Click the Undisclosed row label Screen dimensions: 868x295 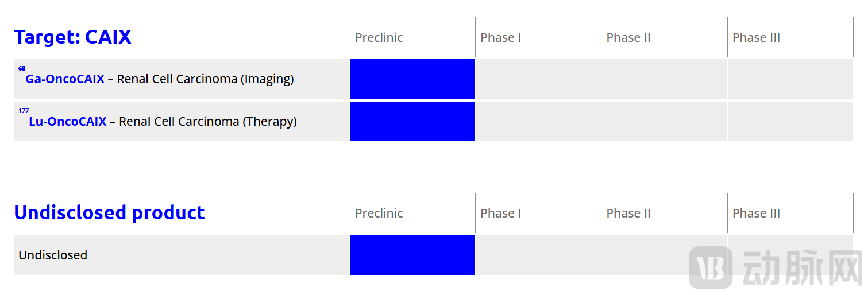(x=53, y=255)
